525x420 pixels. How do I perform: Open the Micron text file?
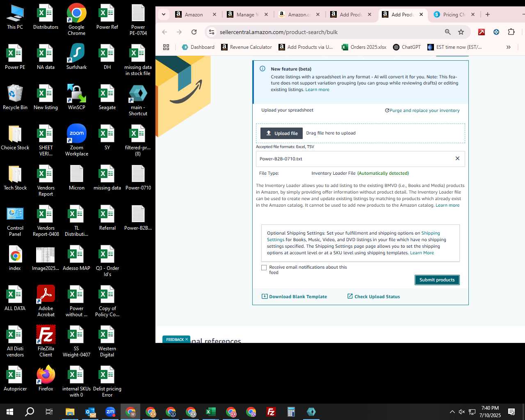(77, 178)
